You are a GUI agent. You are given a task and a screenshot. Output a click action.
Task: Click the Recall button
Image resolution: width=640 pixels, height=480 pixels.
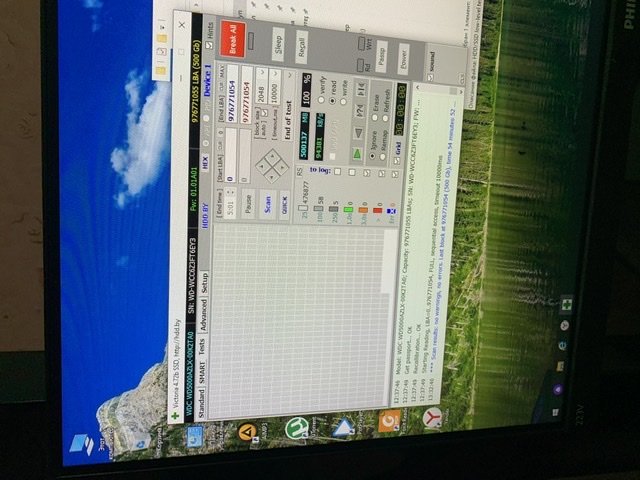pos(301,47)
